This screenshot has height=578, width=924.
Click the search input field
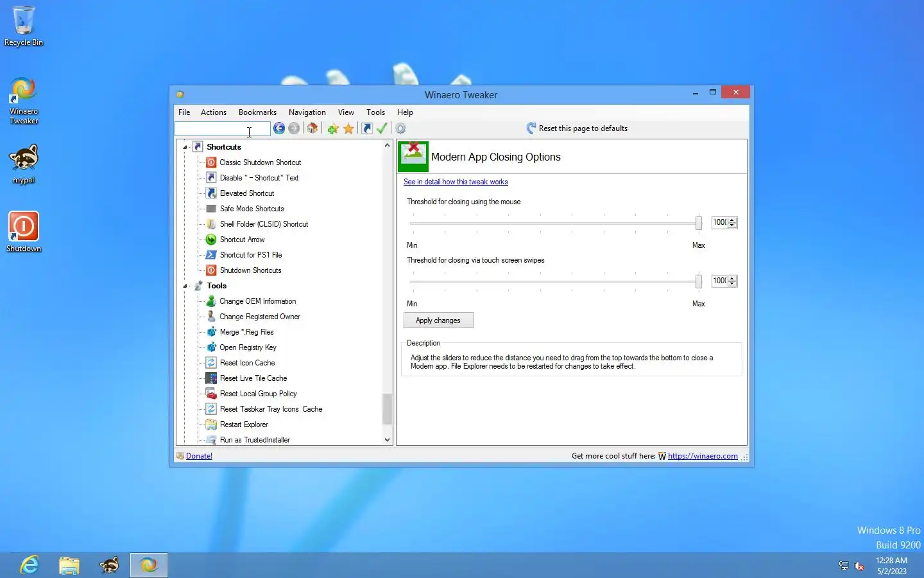223,129
